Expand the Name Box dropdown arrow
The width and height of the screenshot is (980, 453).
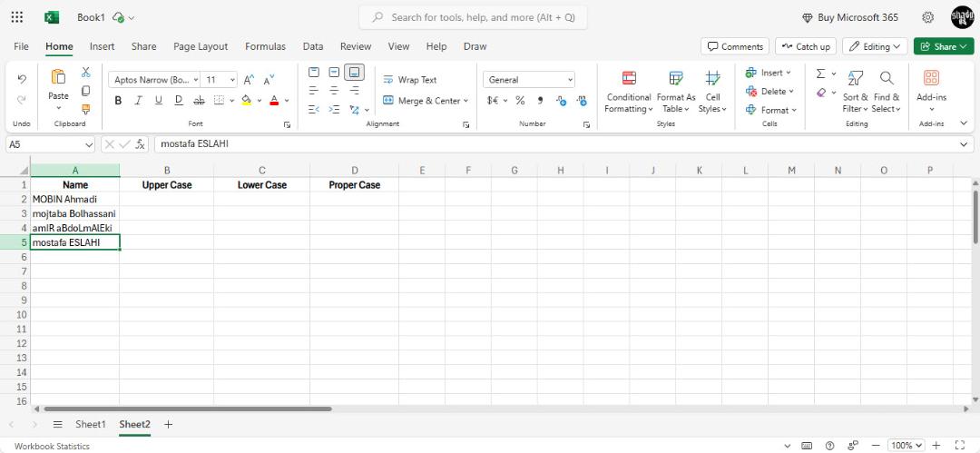point(89,144)
